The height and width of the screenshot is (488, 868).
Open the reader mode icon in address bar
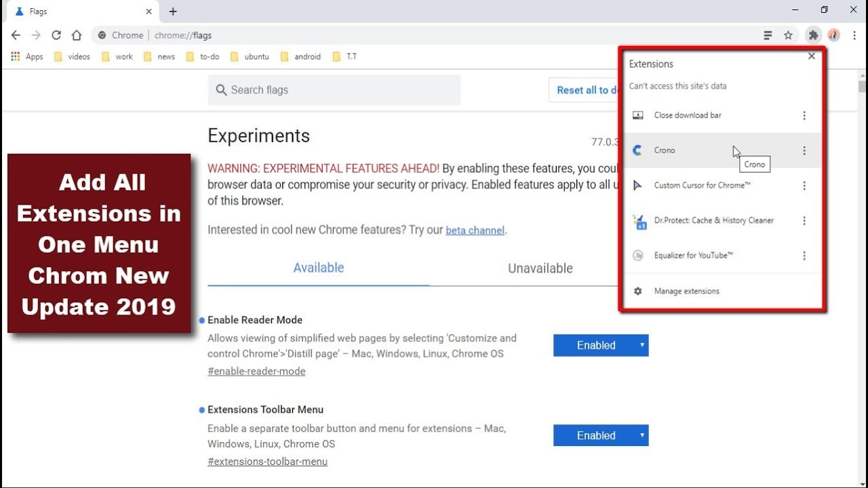tap(768, 35)
